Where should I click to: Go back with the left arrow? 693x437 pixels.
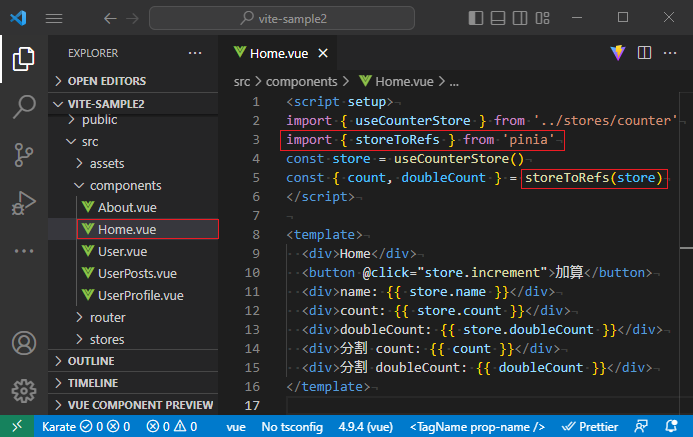110,19
